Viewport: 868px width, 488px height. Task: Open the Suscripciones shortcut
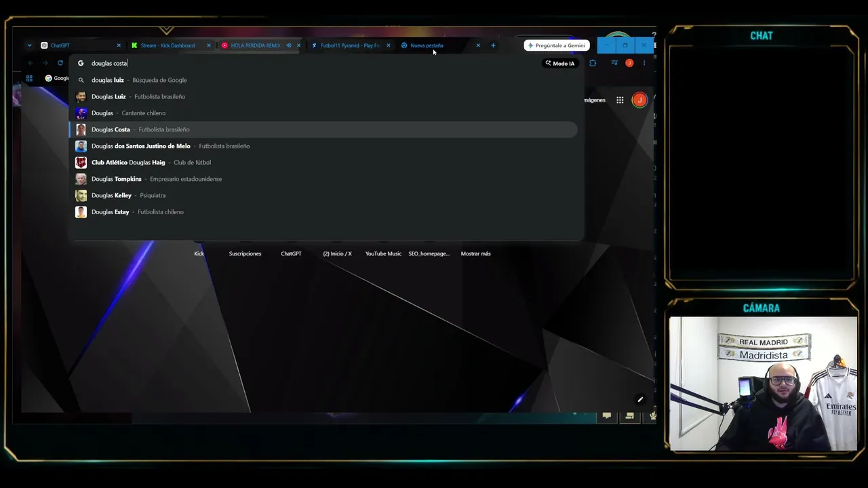point(245,253)
